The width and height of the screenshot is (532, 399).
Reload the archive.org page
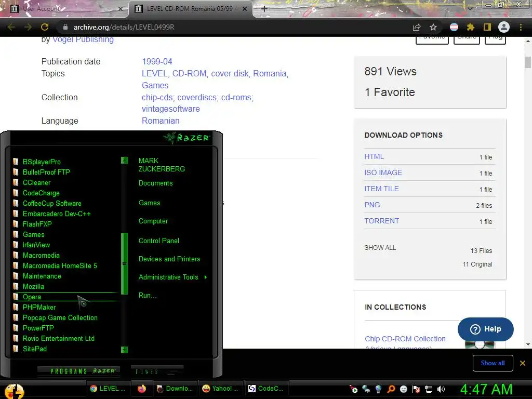[x=45, y=27]
